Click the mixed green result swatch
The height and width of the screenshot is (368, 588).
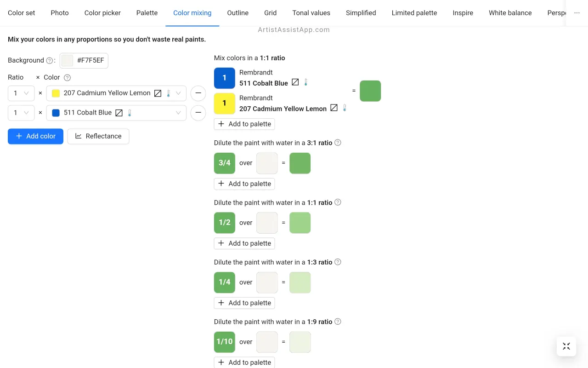[x=370, y=91]
